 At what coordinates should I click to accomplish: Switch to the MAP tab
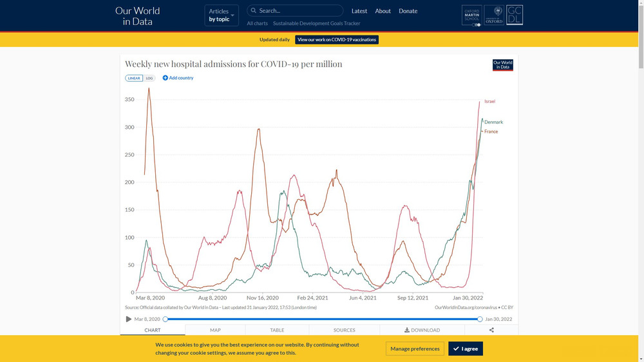[x=215, y=330]
